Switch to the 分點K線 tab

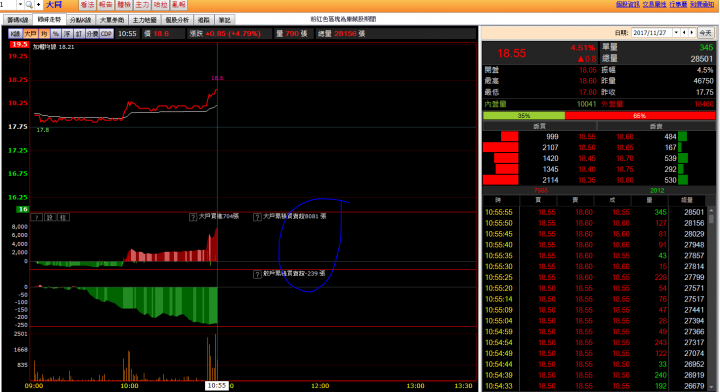click(80, 20)
